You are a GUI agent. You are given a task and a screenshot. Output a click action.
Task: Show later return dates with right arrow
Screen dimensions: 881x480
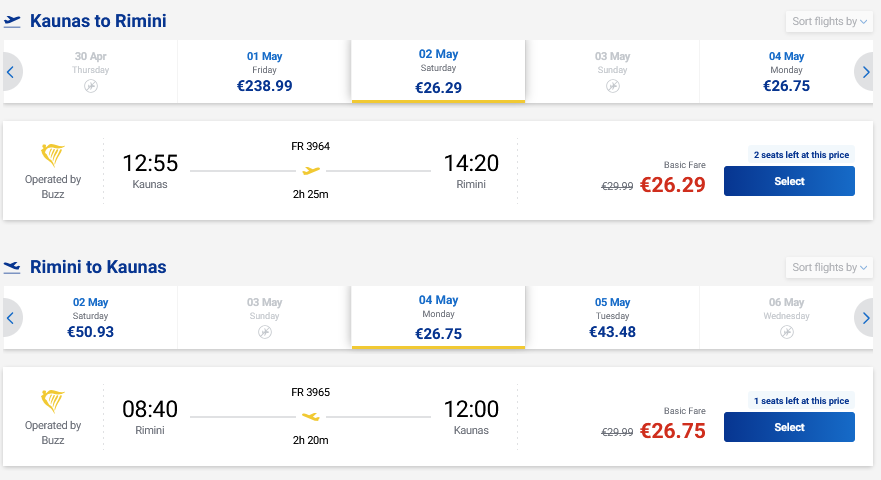pos(867,318)
